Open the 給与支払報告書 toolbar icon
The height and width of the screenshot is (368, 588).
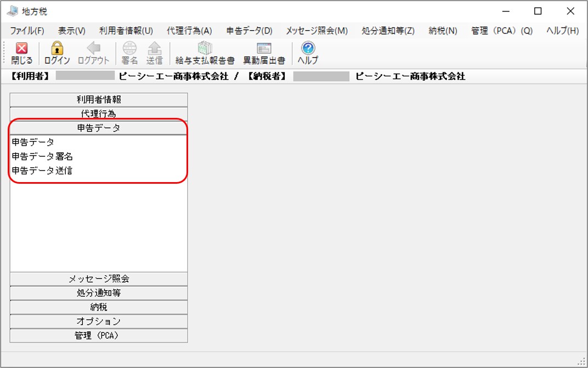point(205,48)
